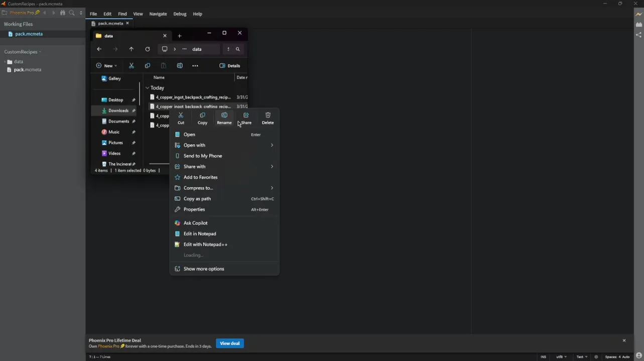Open the File menu in Phoenix
This screenshot has width=644, height=361.
(x=93, y=14)
